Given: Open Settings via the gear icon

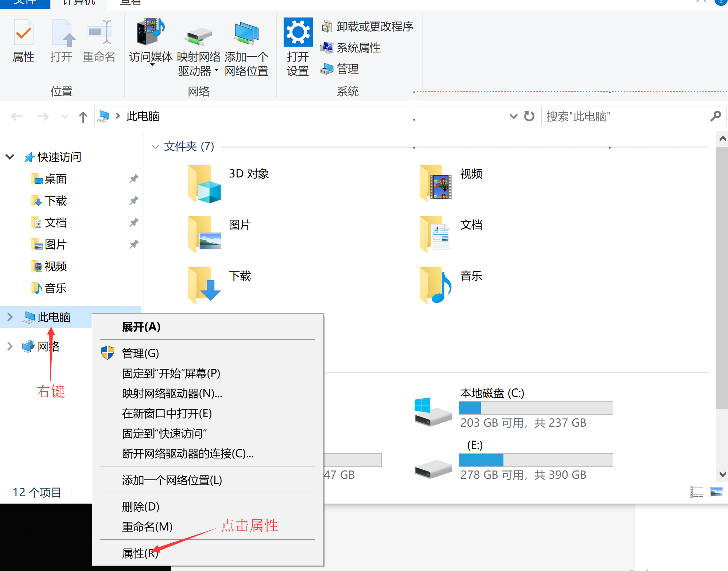Looking at the screenshot, I should tap(297, 33).
